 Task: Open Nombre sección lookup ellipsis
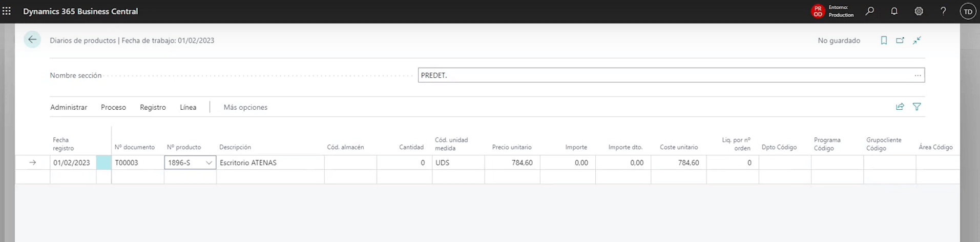[x=918, y=75]
